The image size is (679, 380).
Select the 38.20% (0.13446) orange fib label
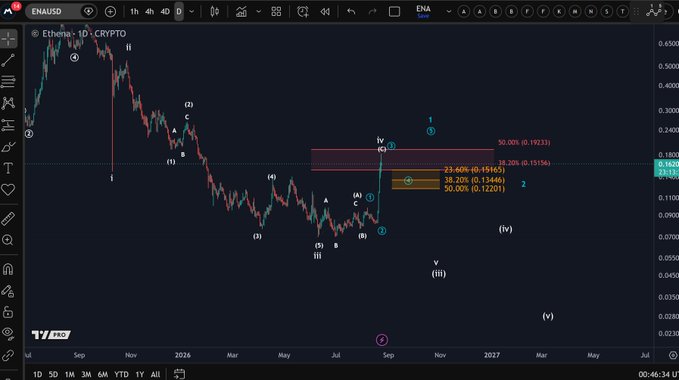coord(474,180)
